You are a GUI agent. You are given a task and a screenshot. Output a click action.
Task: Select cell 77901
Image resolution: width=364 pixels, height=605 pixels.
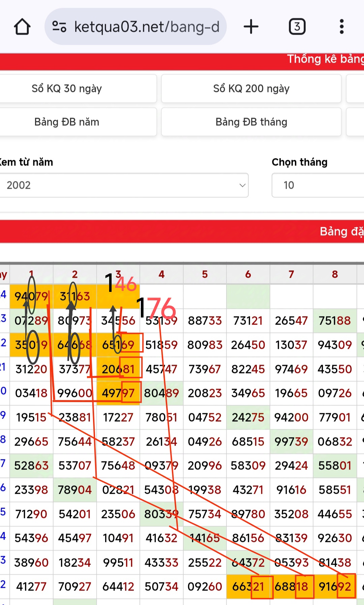point(335,417)
